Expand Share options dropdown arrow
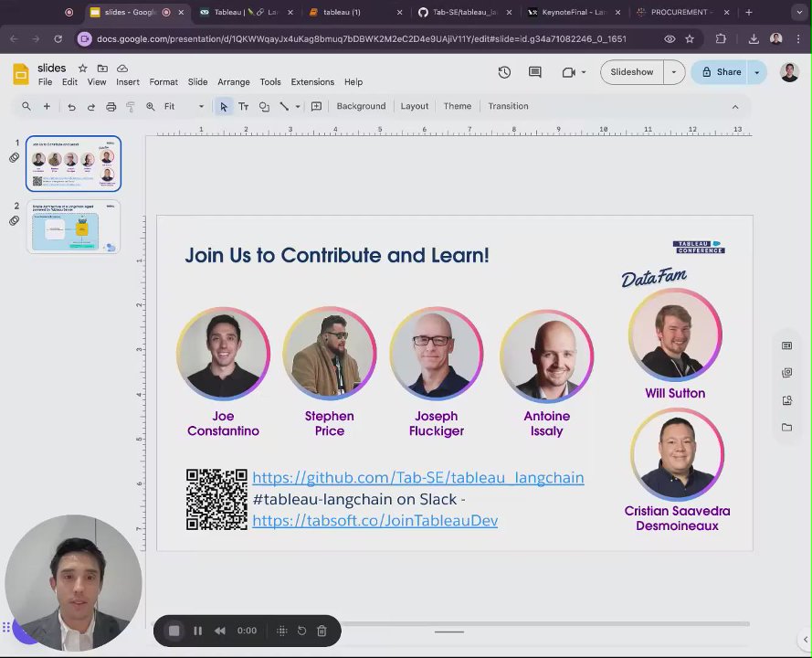Image resolution: width=812 pixels, height=658 pixels. coord(757,72)
